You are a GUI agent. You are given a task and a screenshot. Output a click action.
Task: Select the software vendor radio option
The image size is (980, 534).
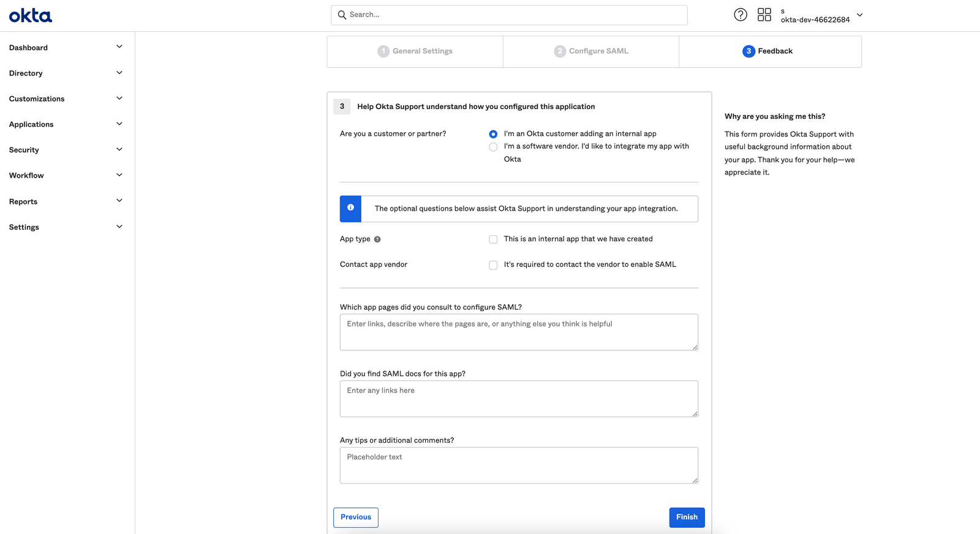click(x=493, y=147)
